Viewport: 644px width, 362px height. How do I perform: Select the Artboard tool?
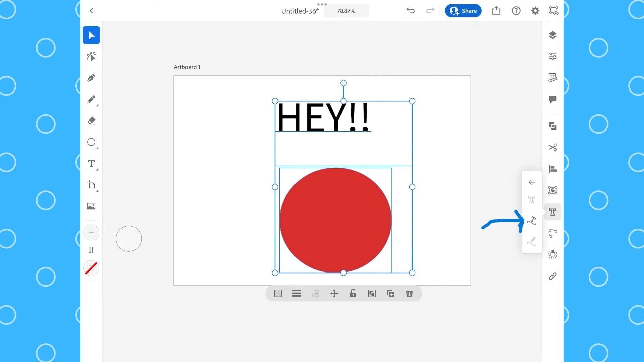(91, 185)
